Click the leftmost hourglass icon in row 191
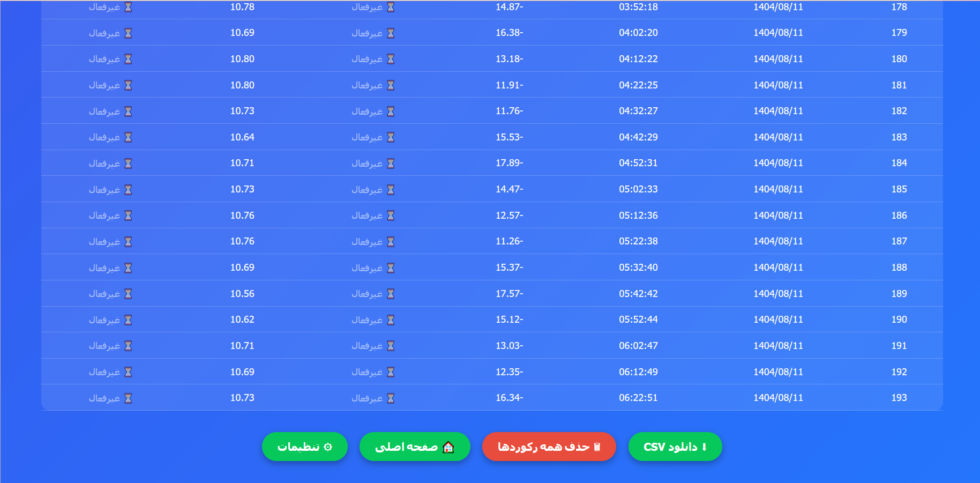 (x=128, y=346)
